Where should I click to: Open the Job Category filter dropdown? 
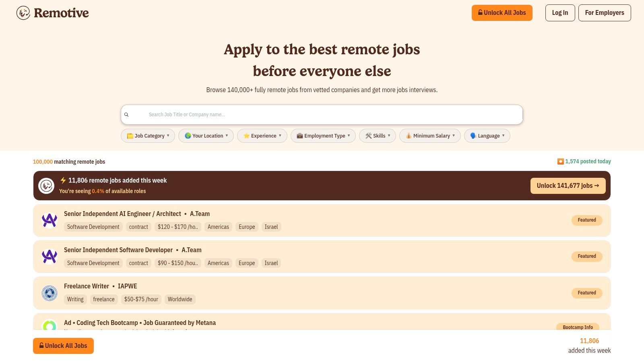pos(148,136)
